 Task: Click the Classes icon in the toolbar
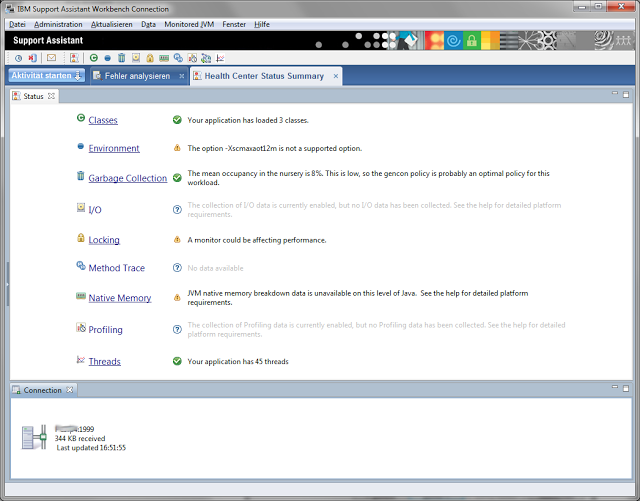[x=93, y=58]
